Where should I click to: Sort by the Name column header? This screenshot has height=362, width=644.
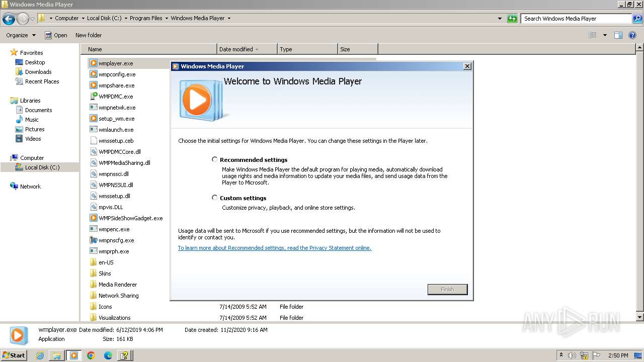[149, 49]
